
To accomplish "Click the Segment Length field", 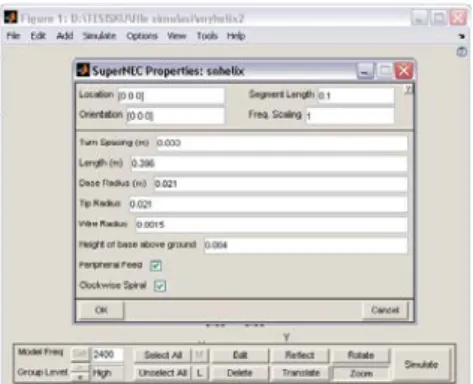I will tap(356, 96).
